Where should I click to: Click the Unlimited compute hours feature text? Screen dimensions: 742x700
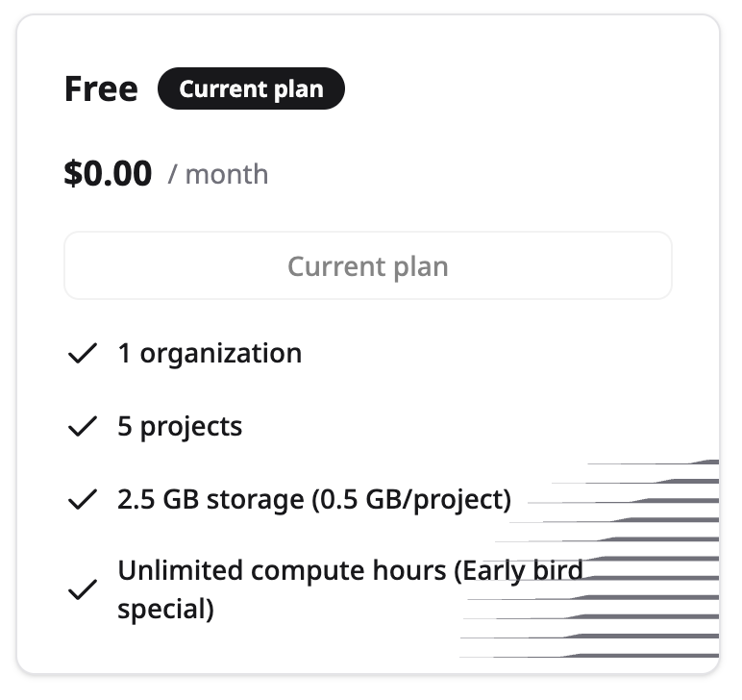tap(350, 589)
